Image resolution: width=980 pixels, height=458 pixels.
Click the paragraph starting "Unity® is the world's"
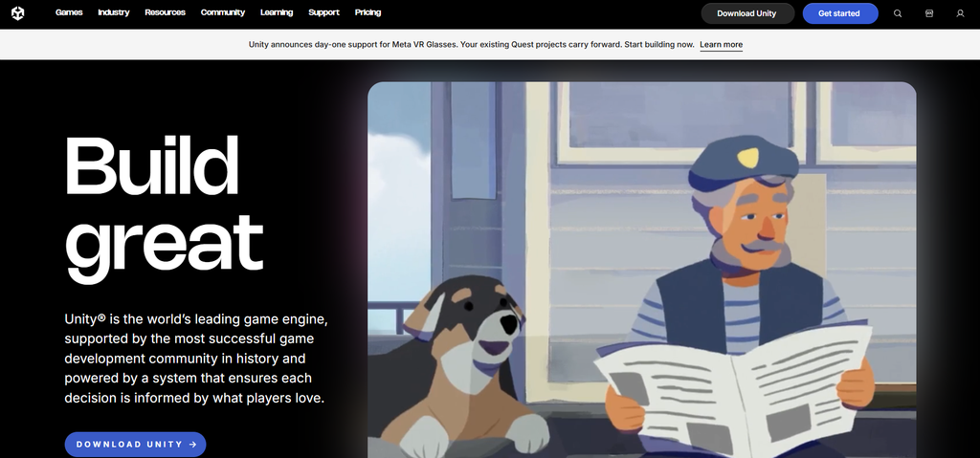196,358
